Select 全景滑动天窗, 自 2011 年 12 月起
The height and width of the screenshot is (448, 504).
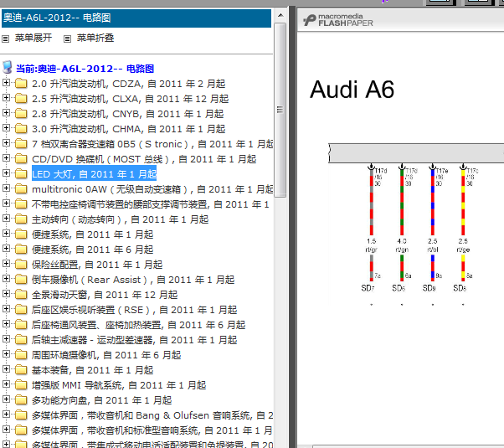[105, 295]
